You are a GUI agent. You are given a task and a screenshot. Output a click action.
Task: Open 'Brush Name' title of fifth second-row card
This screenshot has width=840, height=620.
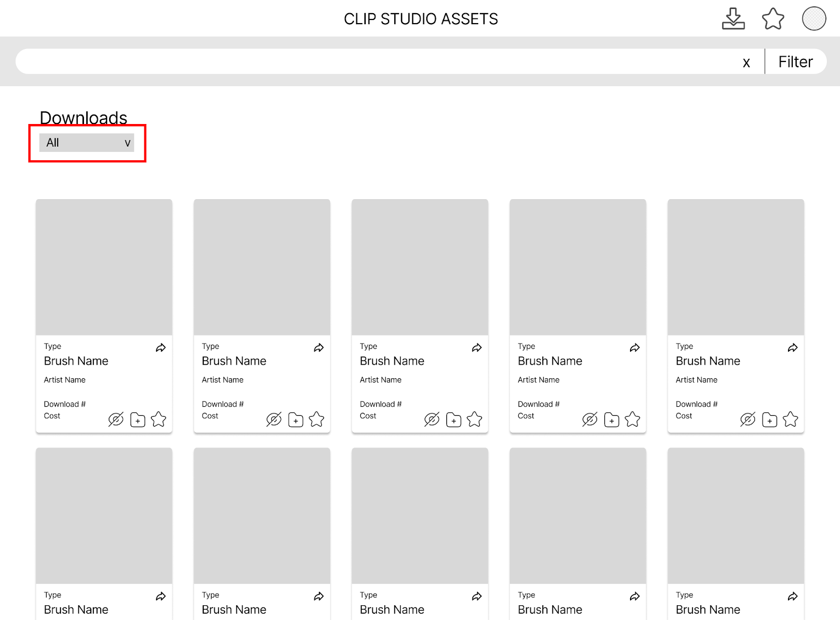[708, 609]
